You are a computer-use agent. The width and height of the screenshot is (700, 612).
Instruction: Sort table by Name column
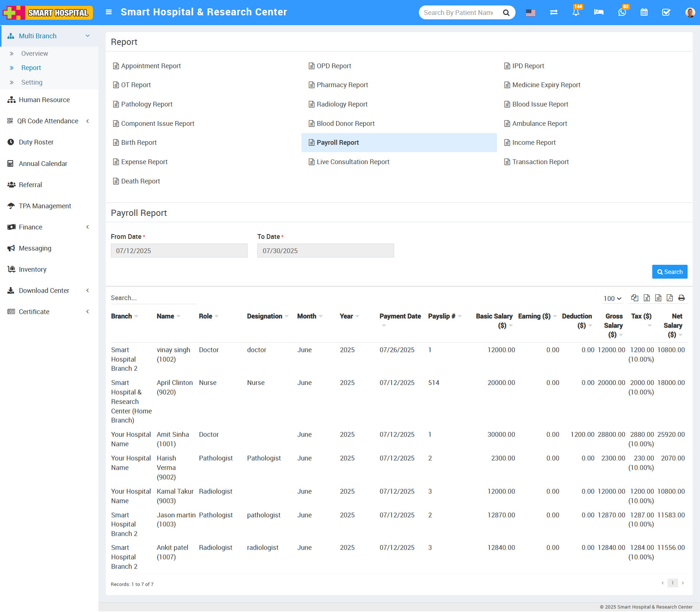(x=168, y=316)
